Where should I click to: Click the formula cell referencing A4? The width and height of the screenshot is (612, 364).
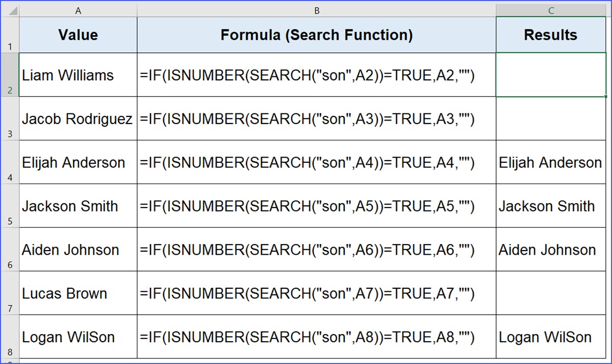tap(316, 162)
